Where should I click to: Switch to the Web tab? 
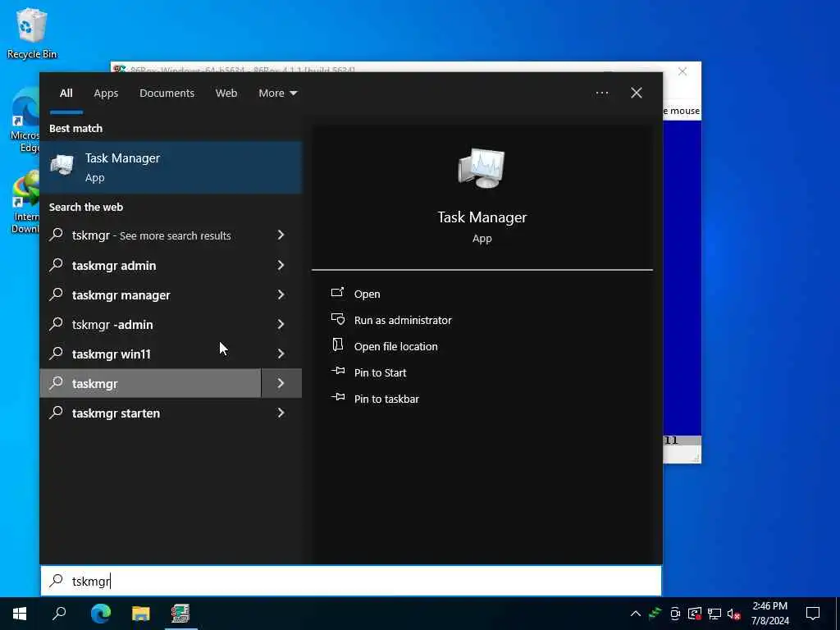(x=226, y=93)
